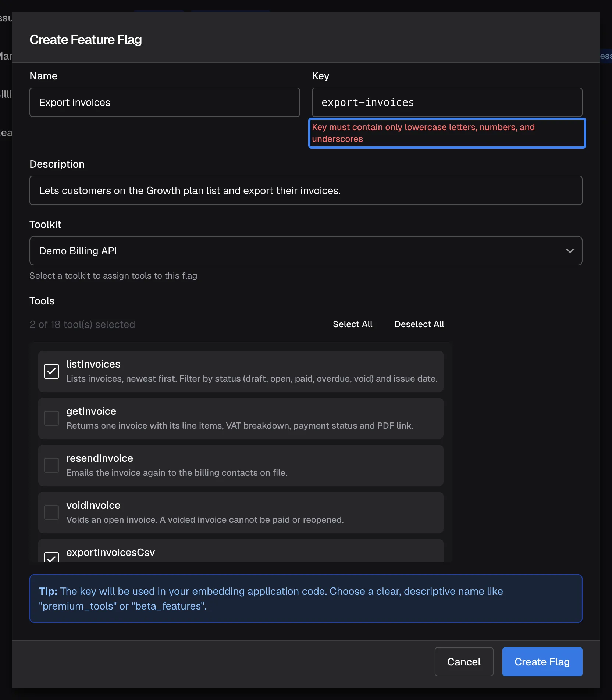
Task: Click Select All tools
Action: click(352, 324)
